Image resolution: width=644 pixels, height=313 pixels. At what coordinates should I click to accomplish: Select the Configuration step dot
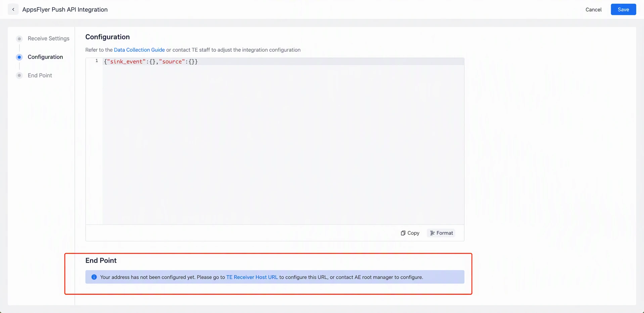19,57
